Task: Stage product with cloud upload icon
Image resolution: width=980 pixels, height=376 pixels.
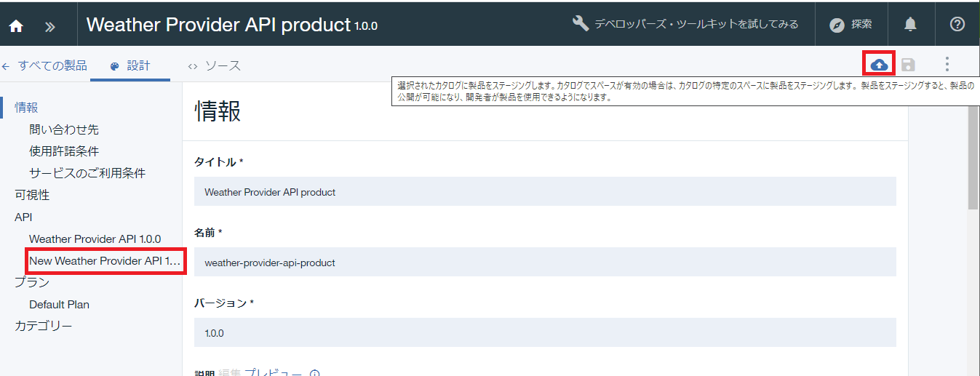Action: 879,65
